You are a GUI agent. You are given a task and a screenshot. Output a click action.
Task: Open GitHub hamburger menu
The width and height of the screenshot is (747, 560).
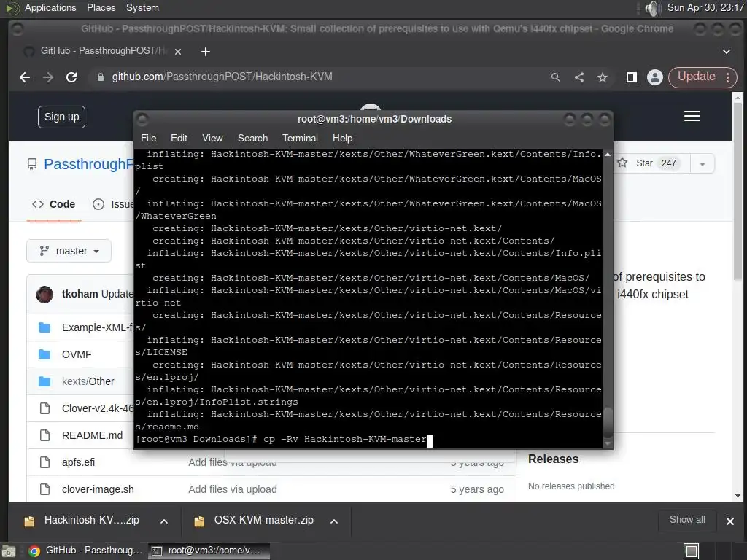pos(692,116)
